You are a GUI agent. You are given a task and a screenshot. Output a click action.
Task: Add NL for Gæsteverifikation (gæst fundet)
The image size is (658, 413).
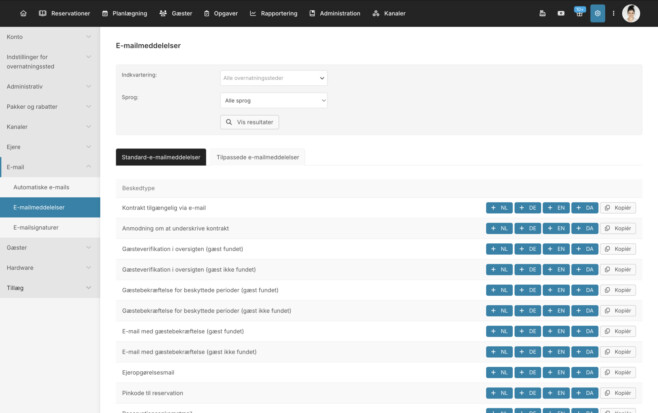(x=499, y=249)
